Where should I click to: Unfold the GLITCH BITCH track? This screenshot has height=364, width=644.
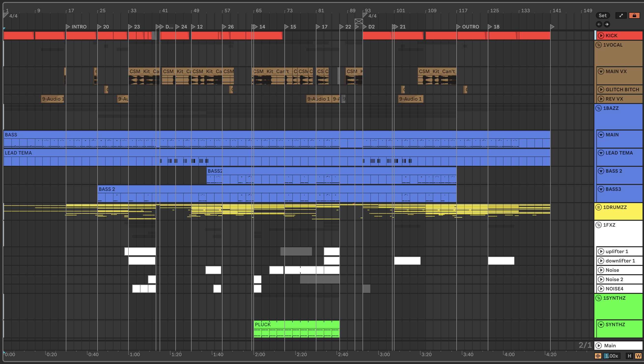click(601, 90)
